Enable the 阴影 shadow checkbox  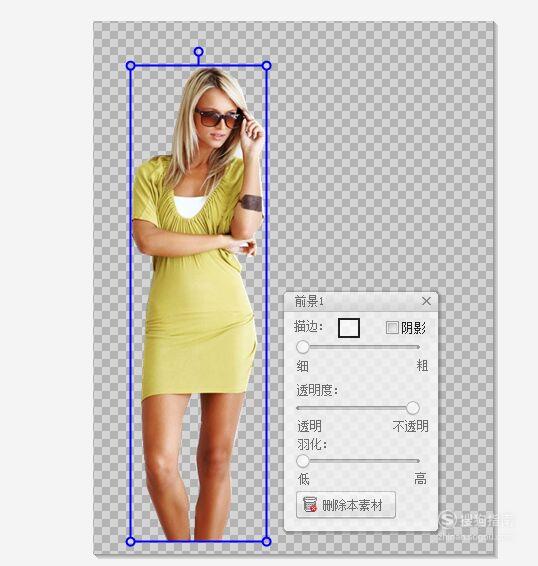click(x=392, y=328)
